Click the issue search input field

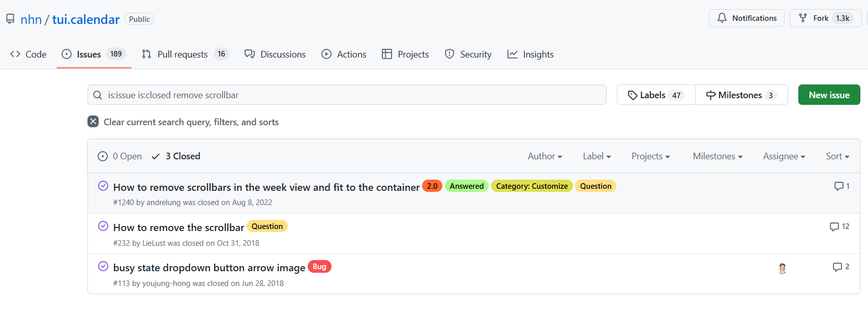[x=351, y=95]
